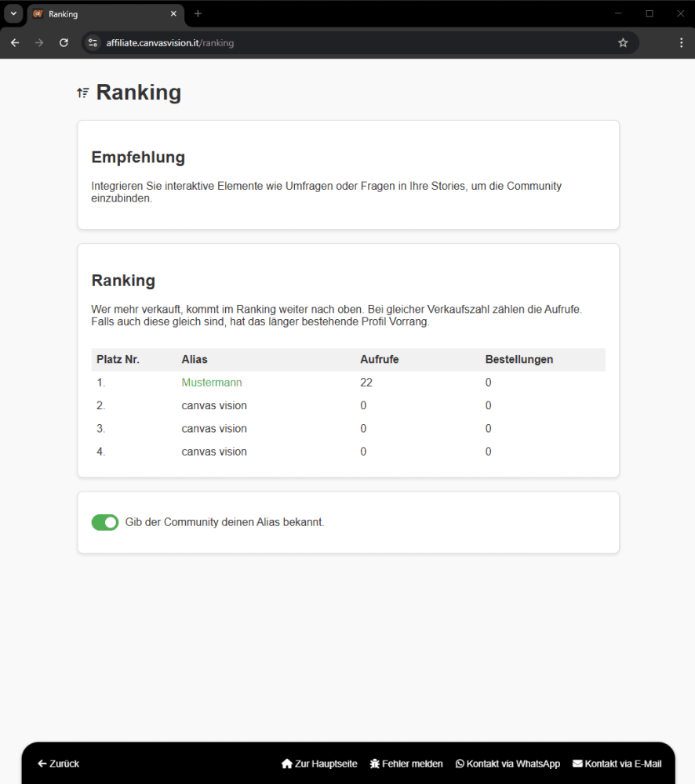This screenshot has width=695, height=784.
Task: Click the Alias column header
Action: [194, 360]
